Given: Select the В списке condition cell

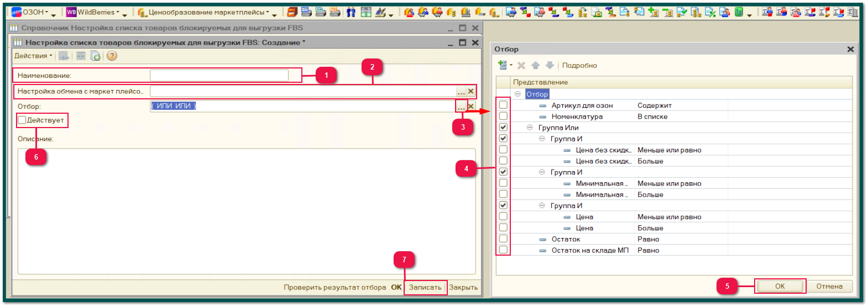Looking at the screenshot, I should tap(682, 117).
